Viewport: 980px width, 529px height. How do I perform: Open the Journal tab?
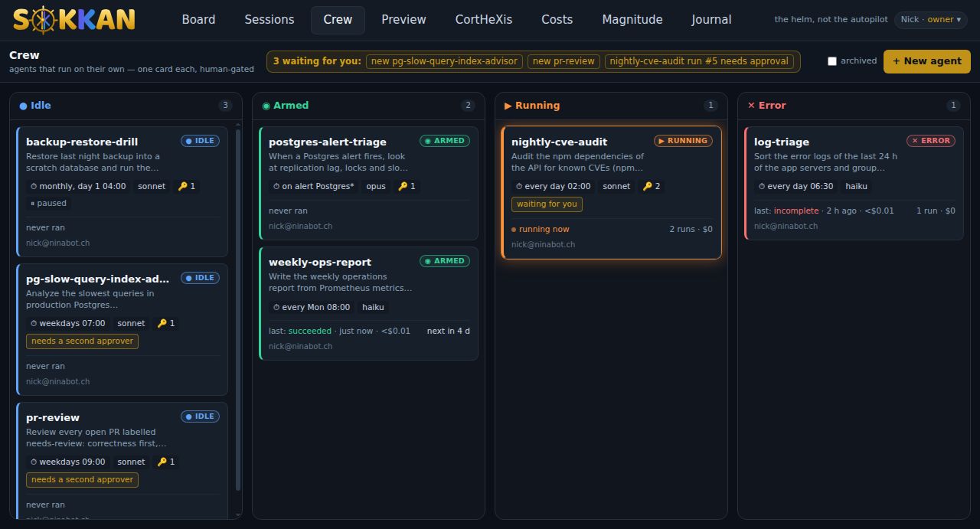[711, 20]
